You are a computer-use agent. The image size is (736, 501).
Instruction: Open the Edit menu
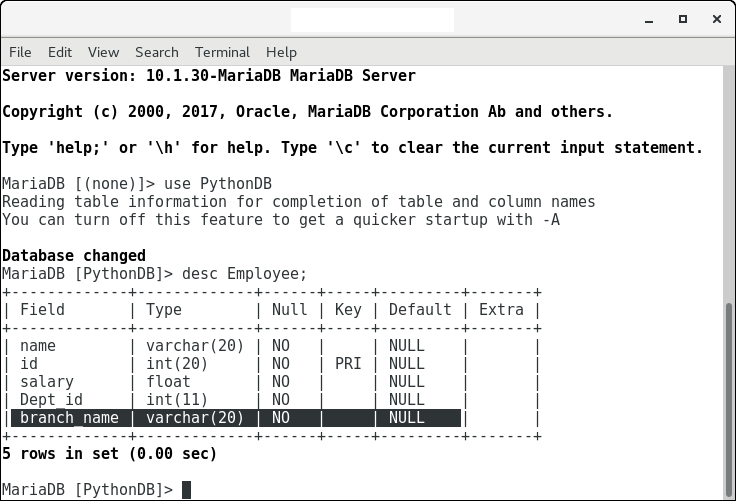[x=60, y=52]
